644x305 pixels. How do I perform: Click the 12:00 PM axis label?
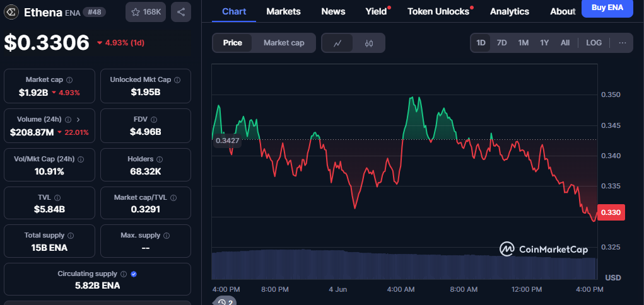click(x=527, y=289)
